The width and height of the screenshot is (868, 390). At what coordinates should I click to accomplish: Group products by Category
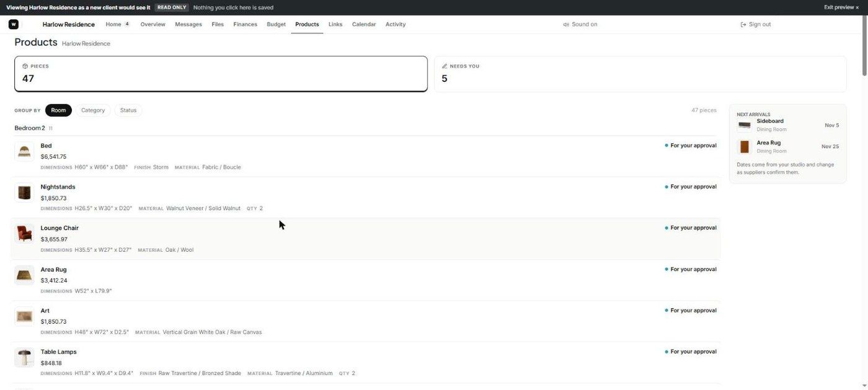pos(93,110)
